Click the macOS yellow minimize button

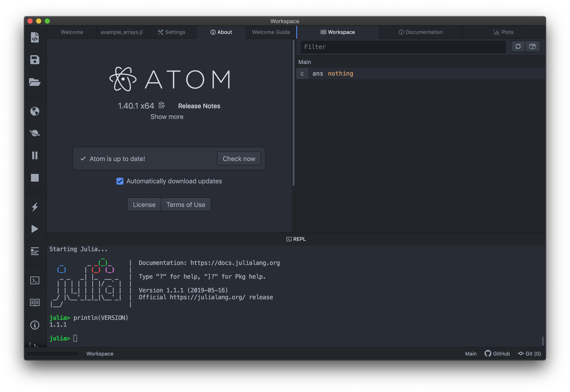coord(39,21)
